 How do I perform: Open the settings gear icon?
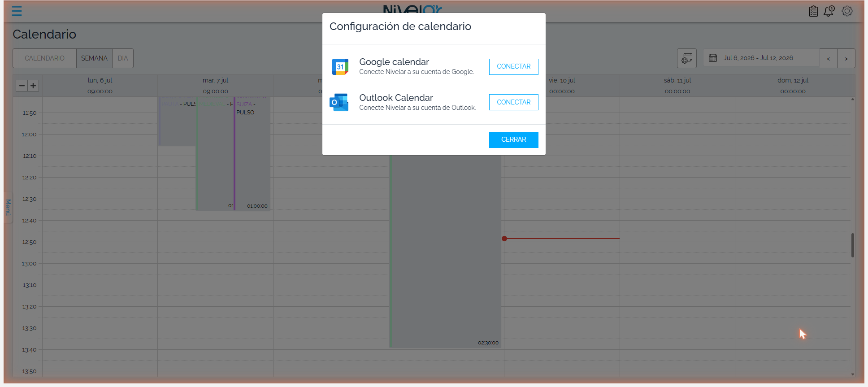[847, 11]
